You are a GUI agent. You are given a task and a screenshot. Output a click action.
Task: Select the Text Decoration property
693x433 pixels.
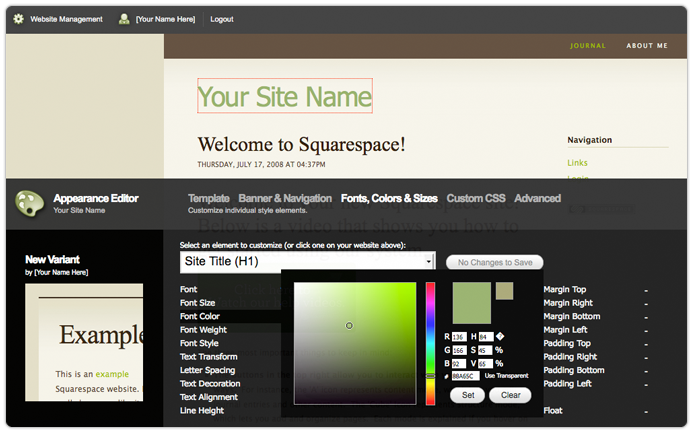pyautogui.click(x=210, y=384)
